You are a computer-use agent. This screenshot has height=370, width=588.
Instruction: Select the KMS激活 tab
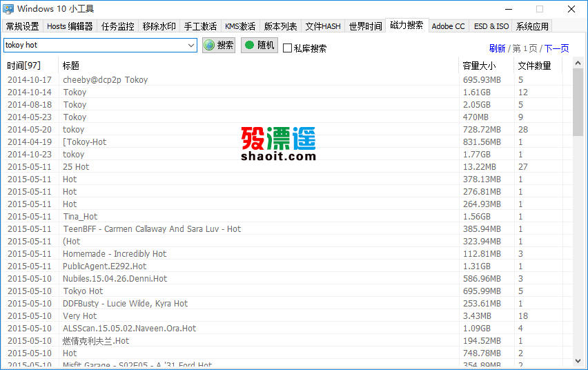(240, 26)
